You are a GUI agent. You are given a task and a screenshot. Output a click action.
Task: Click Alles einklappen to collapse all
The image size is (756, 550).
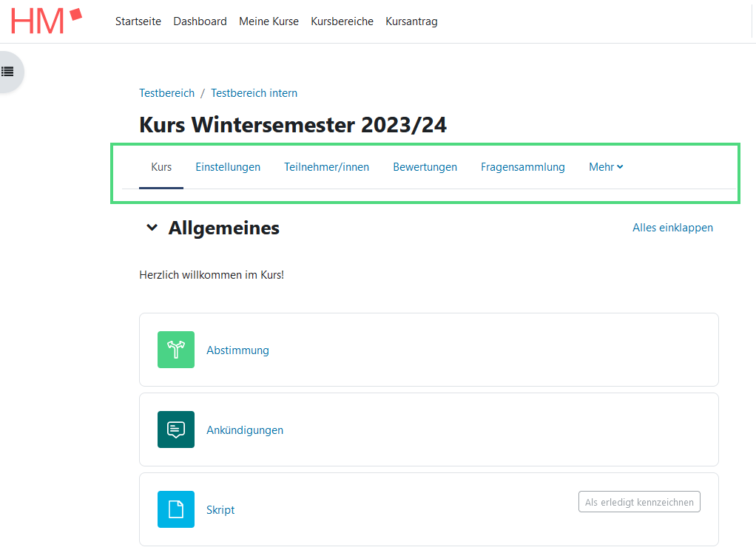672,228
